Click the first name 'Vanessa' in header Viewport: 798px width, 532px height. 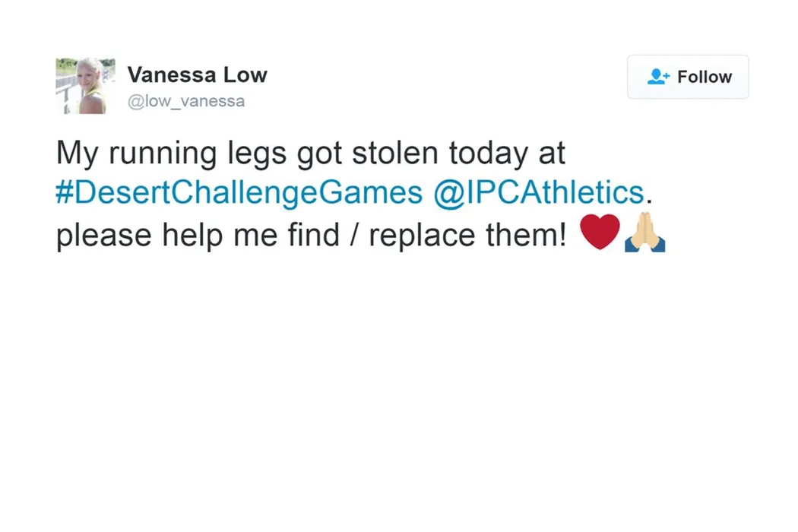click(x=170, y=75)
